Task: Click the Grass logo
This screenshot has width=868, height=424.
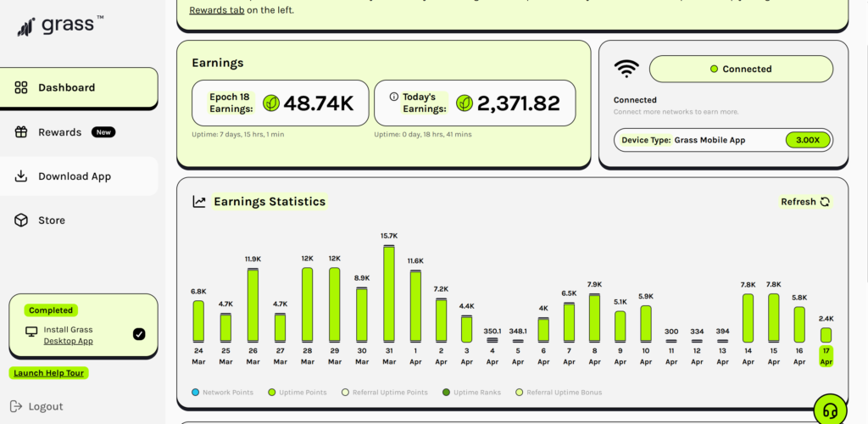Action: [x=60, y=25]
